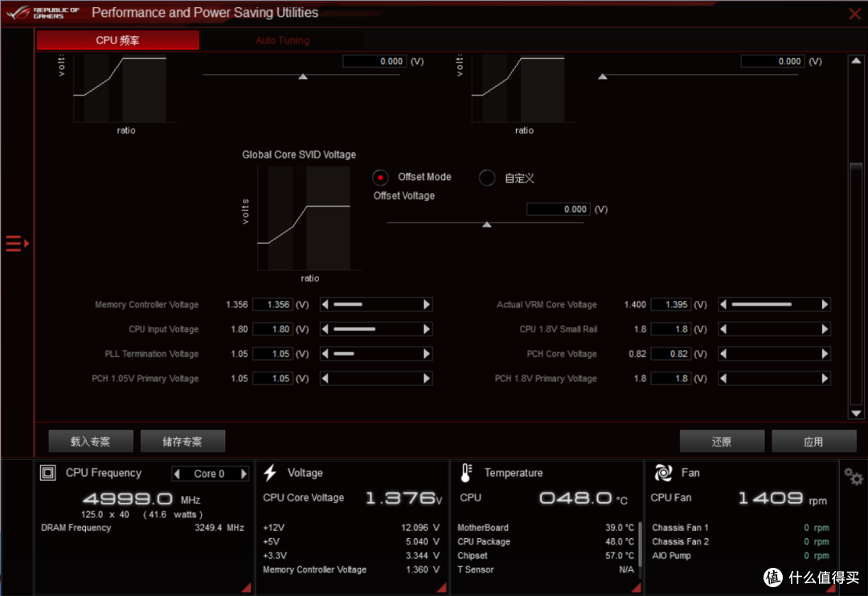Viewport: 868px width, 596px height.
Task: Switch to next core in CPU Frequency
Action: 244,474
